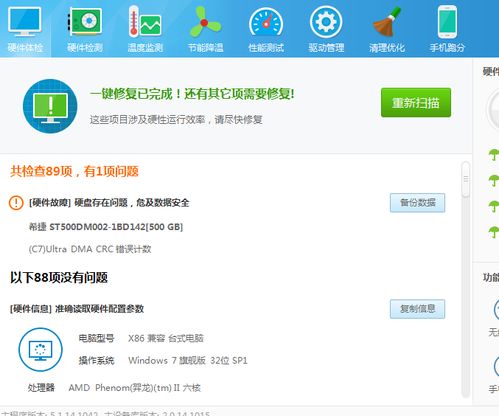The height and width of the screenshot is (416, 499).
Task: Click the blue monitor status icon with exclamation
Action: coord(50,106)
